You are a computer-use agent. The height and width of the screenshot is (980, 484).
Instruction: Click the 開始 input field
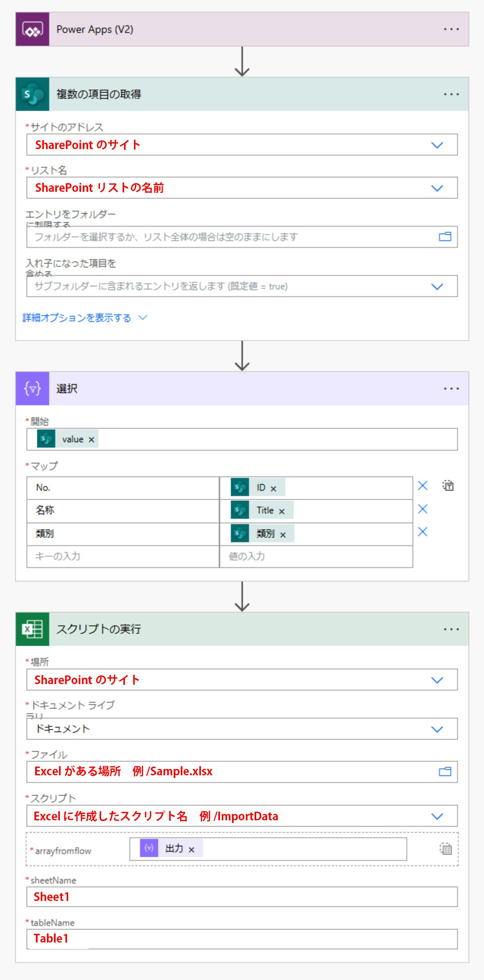(x=242, y=439)
